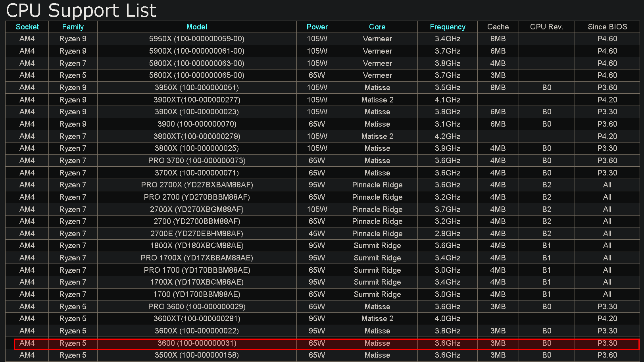Click the 3900 (100-000000070) model cell
Screen dimensions: 644x362
pos(197,124)
